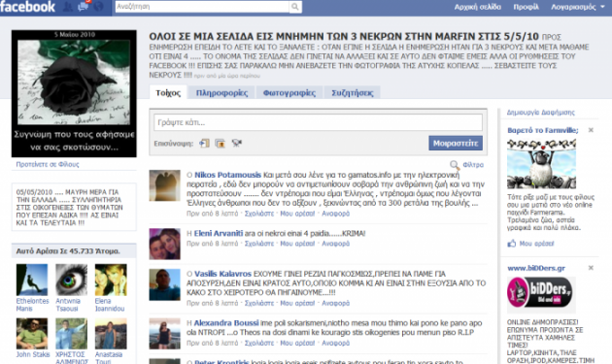Screen dimensions: 612x364
Task: Comment on Alexandra Boussi post via Σχολιάστε
Action: [x=259, y=343]
